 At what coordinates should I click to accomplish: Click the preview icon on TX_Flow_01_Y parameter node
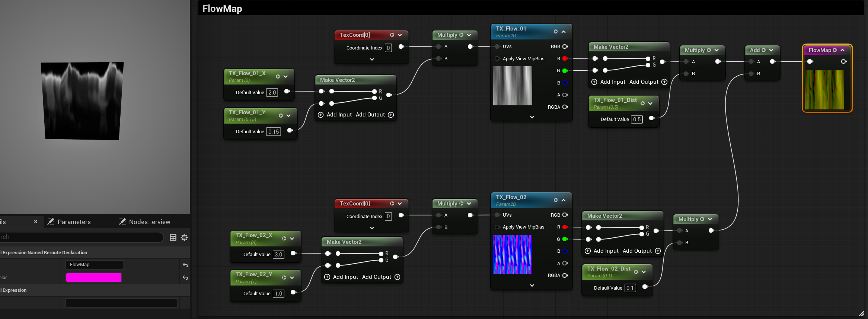pyautogui.click(x=281, y=116)
